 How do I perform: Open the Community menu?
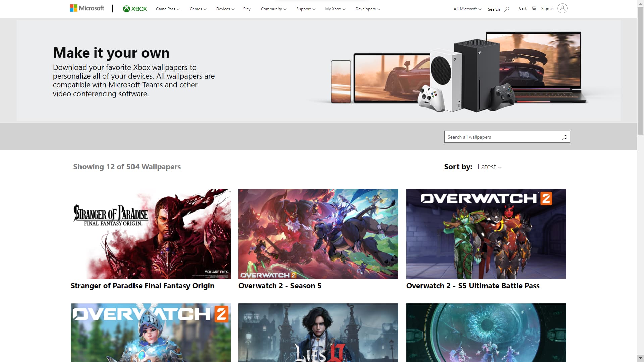(x=273, y=9)
